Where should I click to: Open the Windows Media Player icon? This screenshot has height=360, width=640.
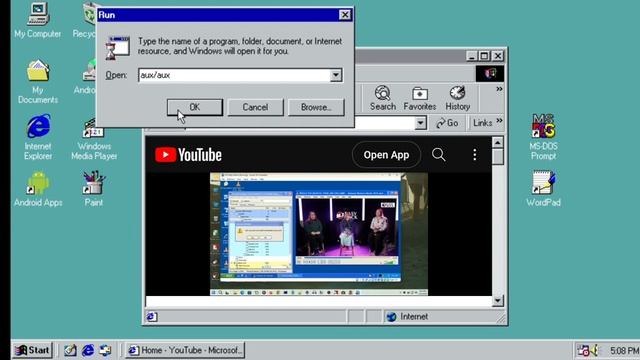[x=94, y=139]
